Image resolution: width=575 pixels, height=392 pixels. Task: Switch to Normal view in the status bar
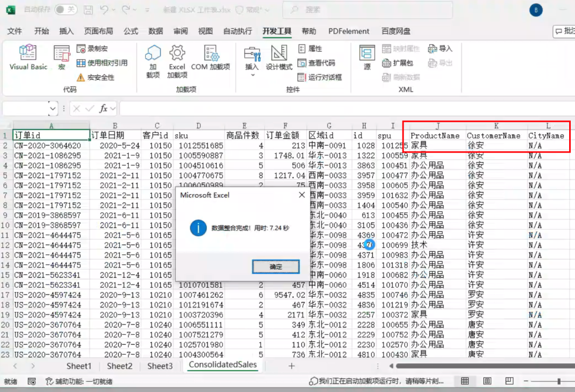point(465,381)
